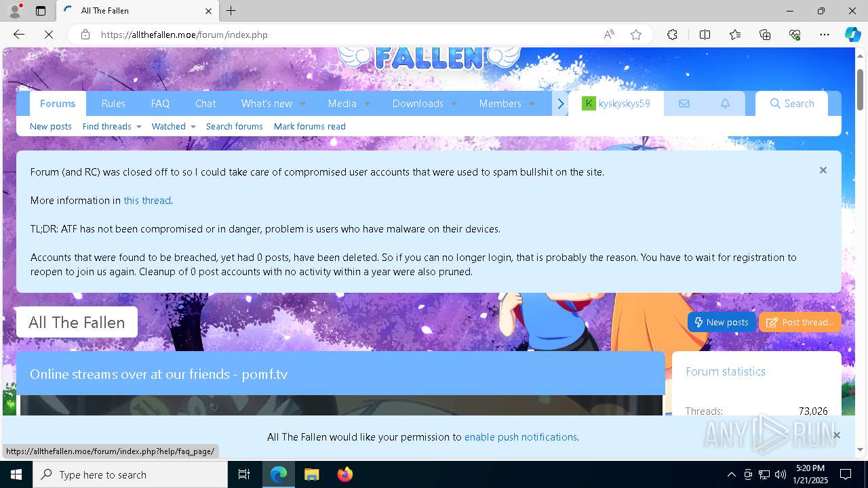Click Search forums link
Viewport: 868px width, 488px height.
click(234, 126)
